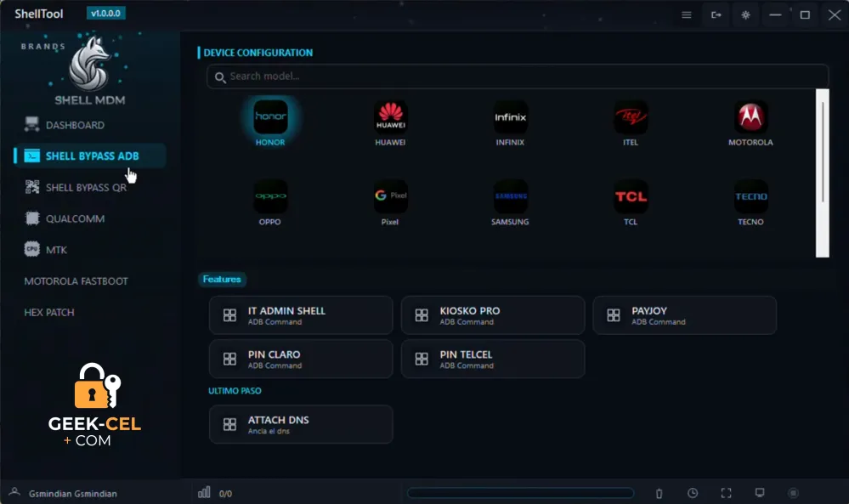Select the TCL brand icon
849x504 pixels.
(631, 196)
